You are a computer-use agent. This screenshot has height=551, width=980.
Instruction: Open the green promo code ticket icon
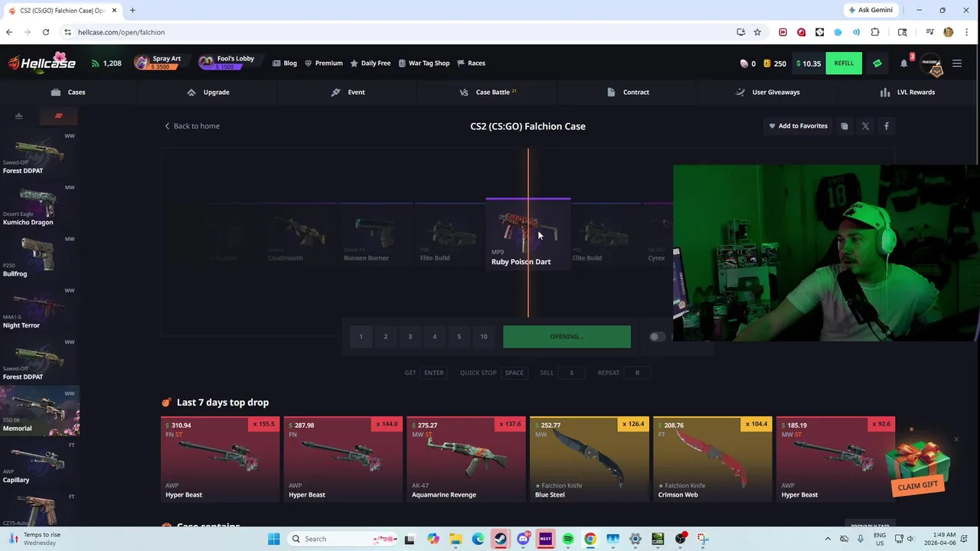(877, 64)
